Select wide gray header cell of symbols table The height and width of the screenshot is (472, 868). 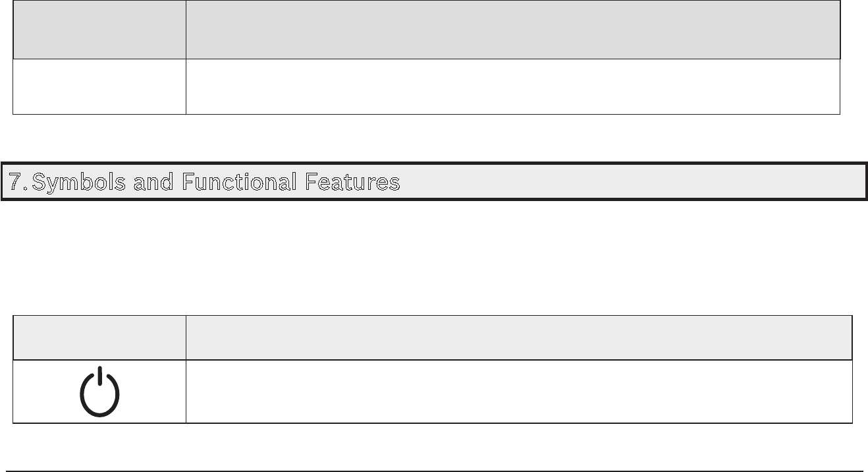519,338
